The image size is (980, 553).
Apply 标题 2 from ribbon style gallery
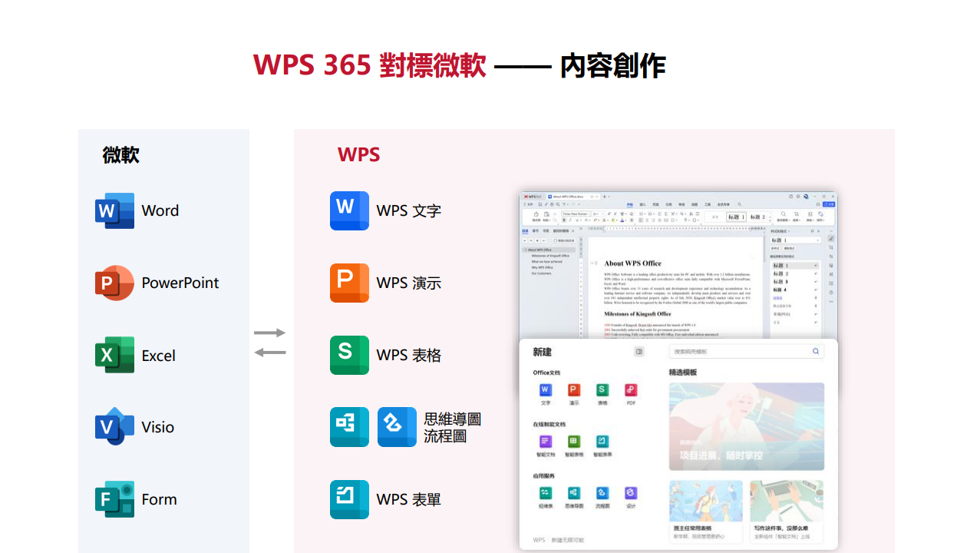coord(757,217)
